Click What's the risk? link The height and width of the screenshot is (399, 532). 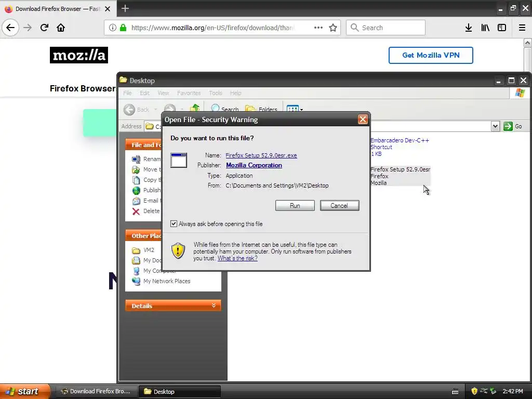pyautogui.click(x=237, y=258)
